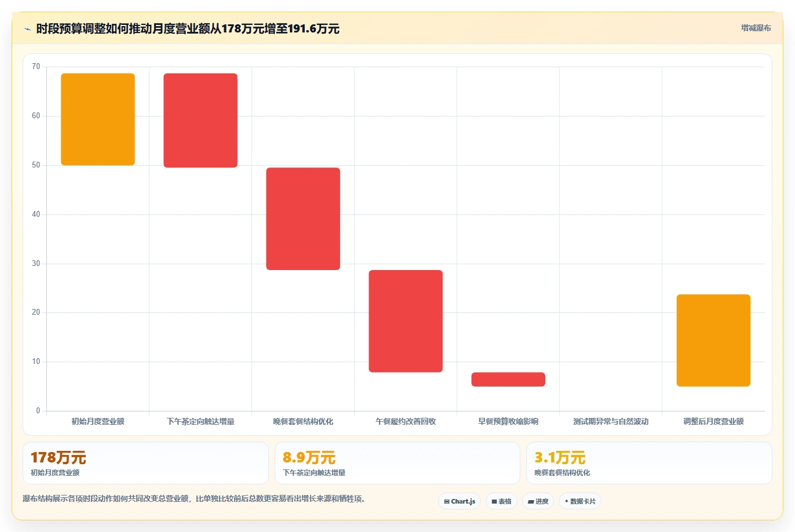Click axis label 调整后月度营业额

pos(713,421)
